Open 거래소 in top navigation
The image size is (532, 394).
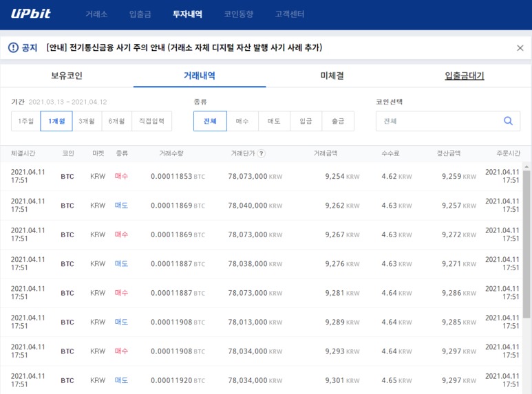[x=96, y=14]
